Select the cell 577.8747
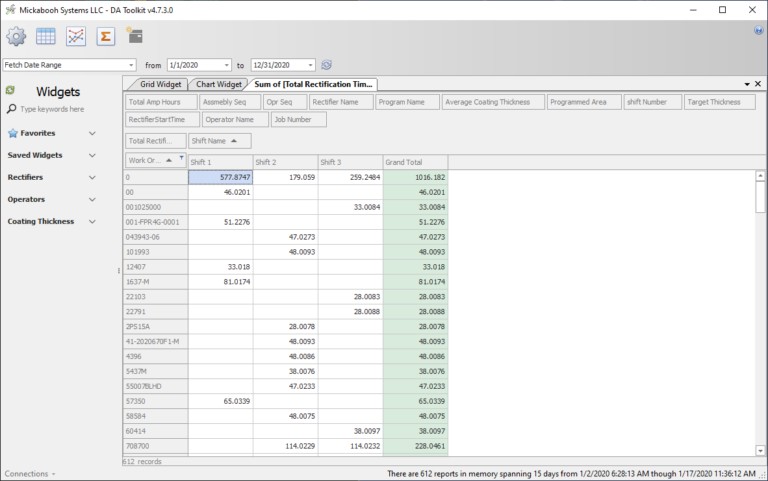Viewport: 768px width, 481px height. pos(220,177)
